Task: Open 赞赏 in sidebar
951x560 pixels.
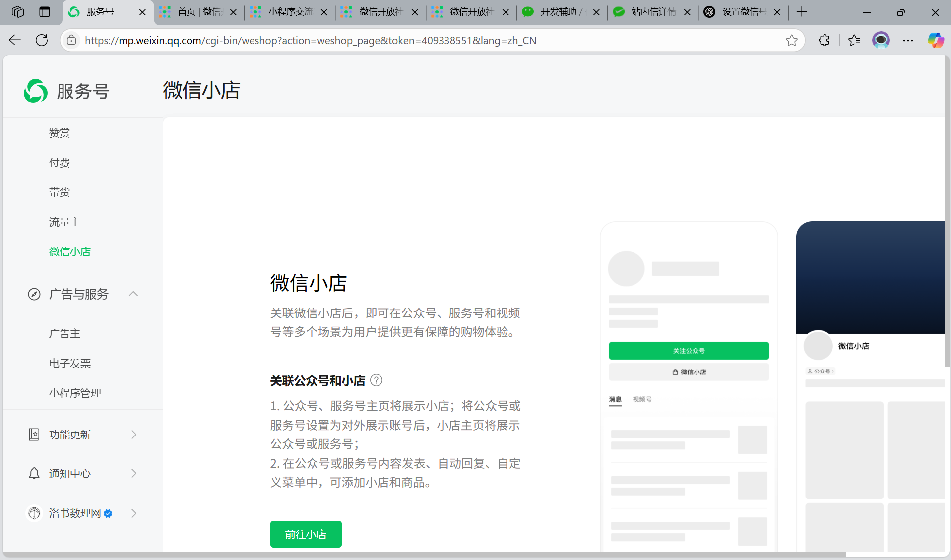Action: tap(60, 133)
